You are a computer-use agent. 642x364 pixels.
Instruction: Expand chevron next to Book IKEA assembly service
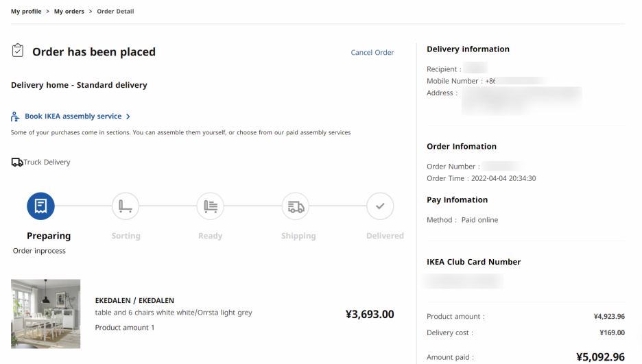128,117
